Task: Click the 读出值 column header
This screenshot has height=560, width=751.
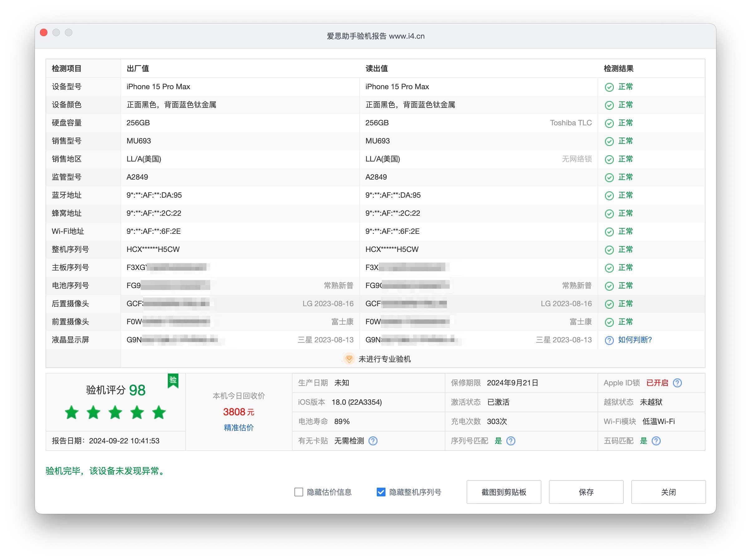Action: point(376,69)
